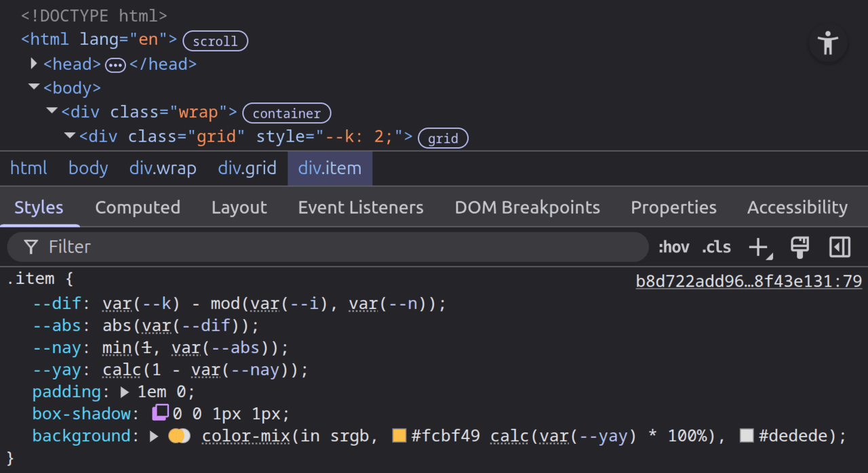Toggle the :hov element state button
Viewport: 868px width, 473px height.
[674, 247]
